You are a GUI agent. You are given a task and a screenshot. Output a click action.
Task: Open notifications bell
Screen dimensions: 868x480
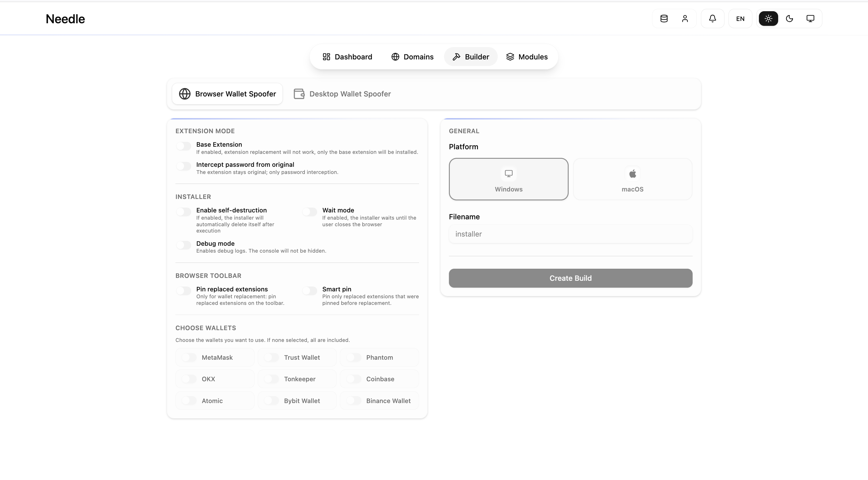pyautogui.click(x=712, y=19)
